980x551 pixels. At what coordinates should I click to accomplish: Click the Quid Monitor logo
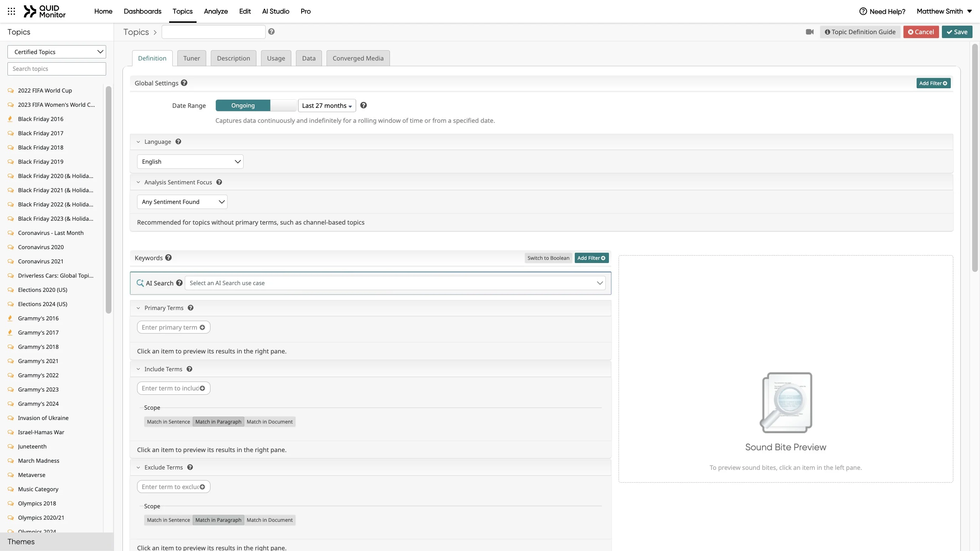[x=45, y=11]
